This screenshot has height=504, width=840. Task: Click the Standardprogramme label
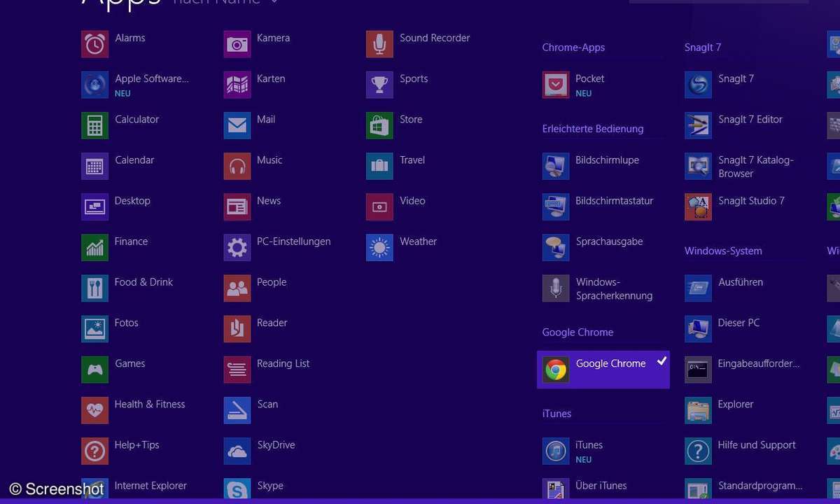760,486
